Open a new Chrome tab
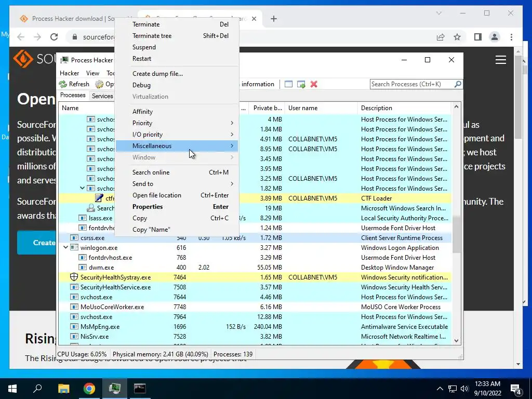This screenshot has width=532, height=399. click(x=274, y=19)
